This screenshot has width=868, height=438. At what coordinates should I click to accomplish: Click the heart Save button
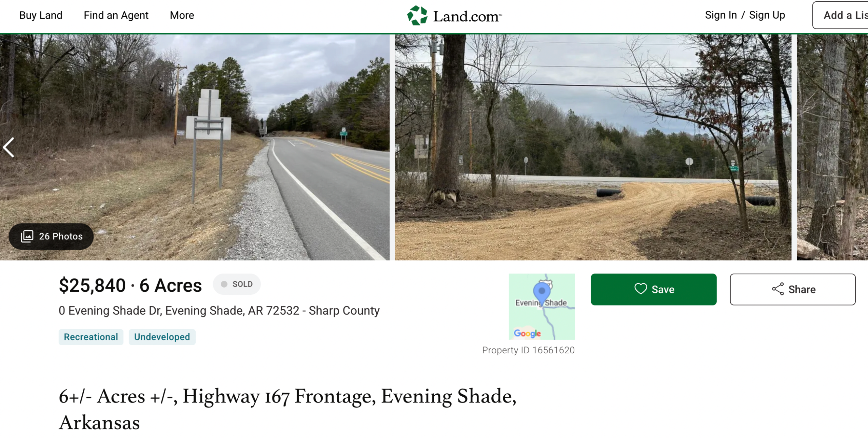(653, 289)
